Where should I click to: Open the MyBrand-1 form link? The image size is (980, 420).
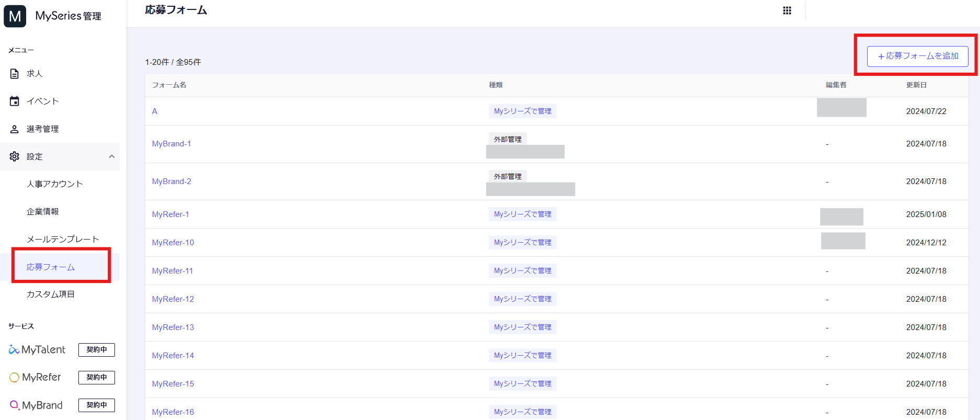[171, 144]
